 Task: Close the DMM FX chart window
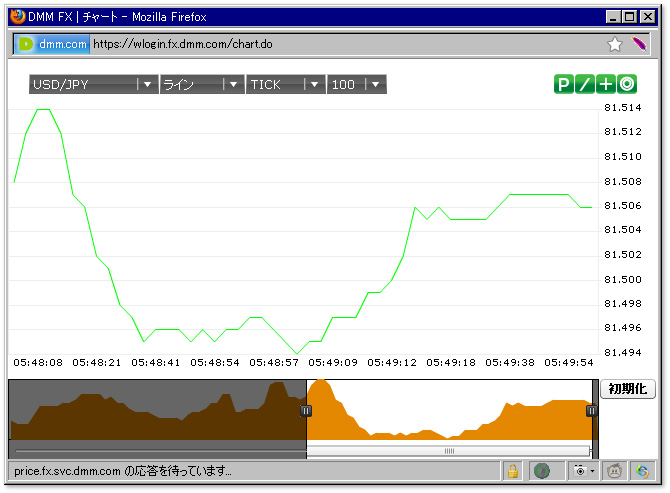coord(648,17)
